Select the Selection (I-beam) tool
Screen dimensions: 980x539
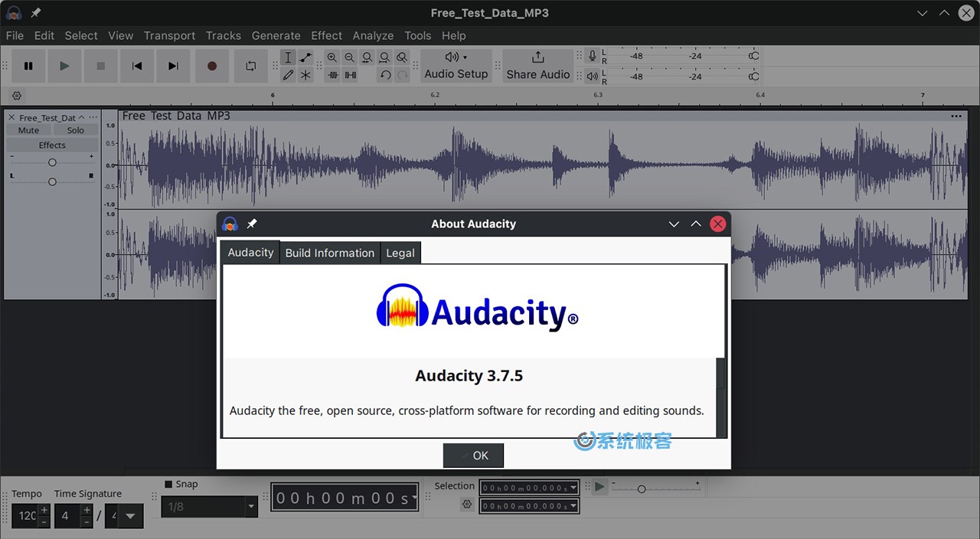pos(288,57)
